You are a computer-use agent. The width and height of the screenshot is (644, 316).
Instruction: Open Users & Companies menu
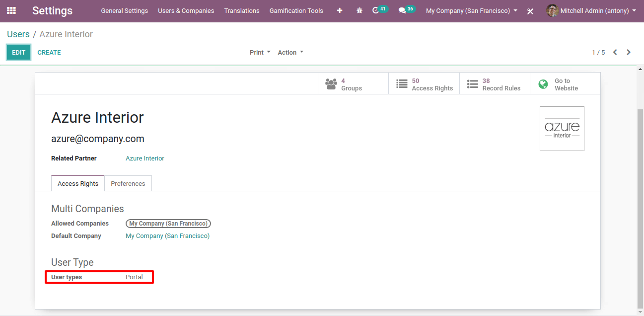pyautogui.click(x=186, y=10)
